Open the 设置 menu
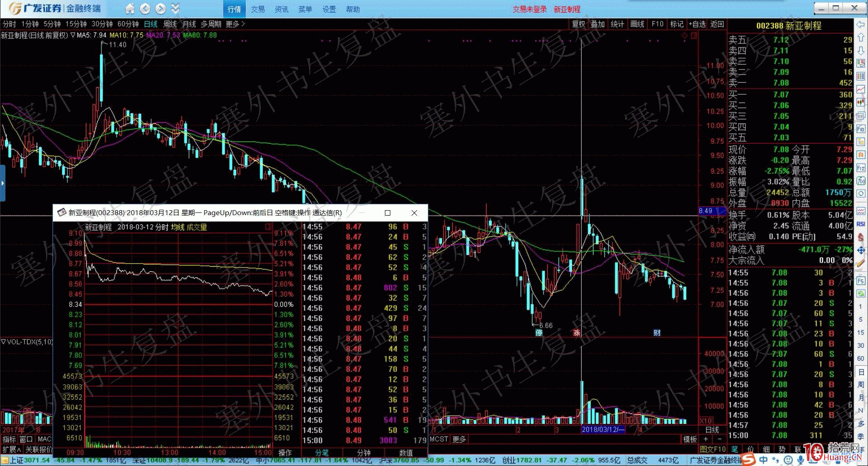Image resolution: width=868 pixels, height=466 pixels. [x=329, y=9]
